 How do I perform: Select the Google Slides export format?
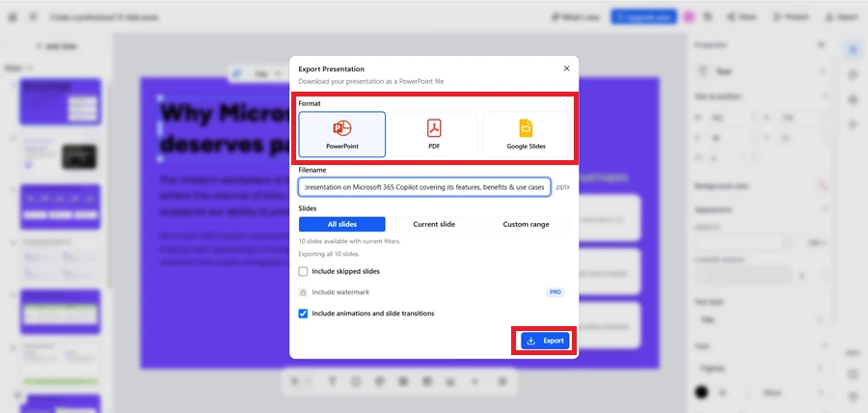pos(526,134)
